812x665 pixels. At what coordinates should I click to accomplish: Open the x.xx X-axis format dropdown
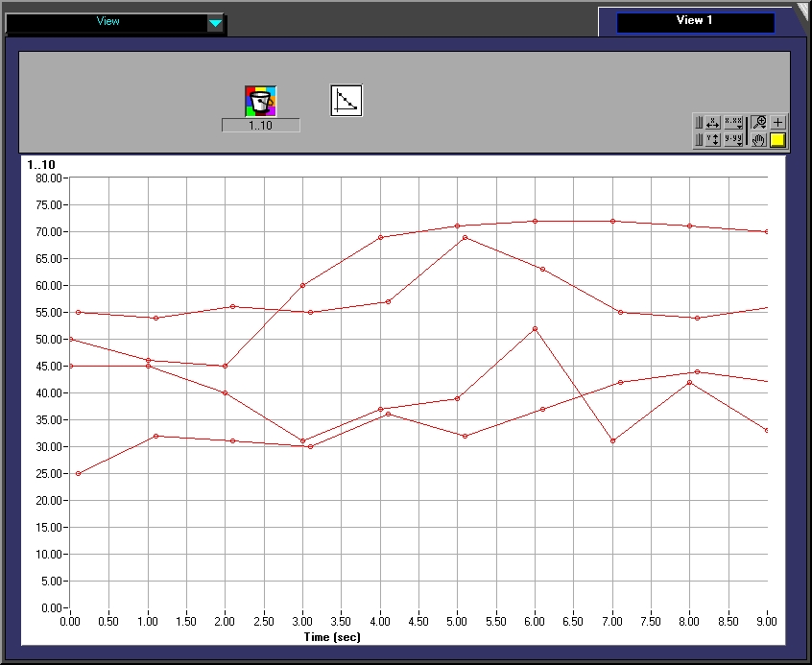coord(733,122)
